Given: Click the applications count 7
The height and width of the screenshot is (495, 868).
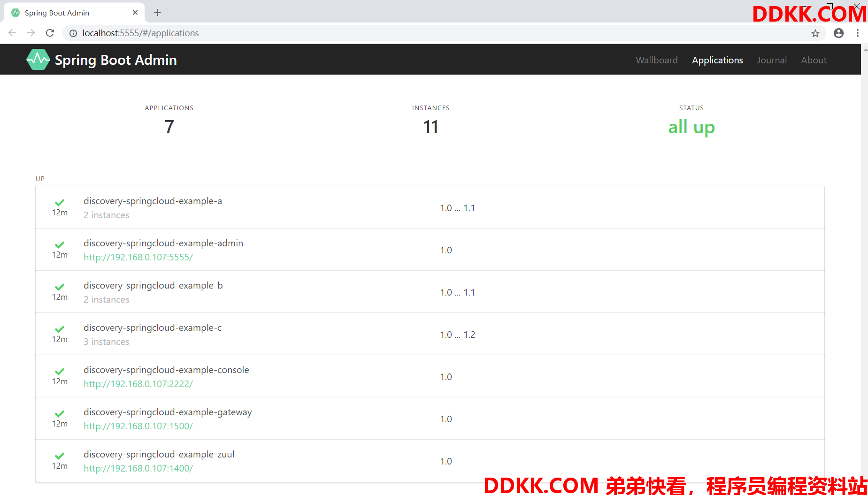Looking at the screenshot, I should (169, 127).
